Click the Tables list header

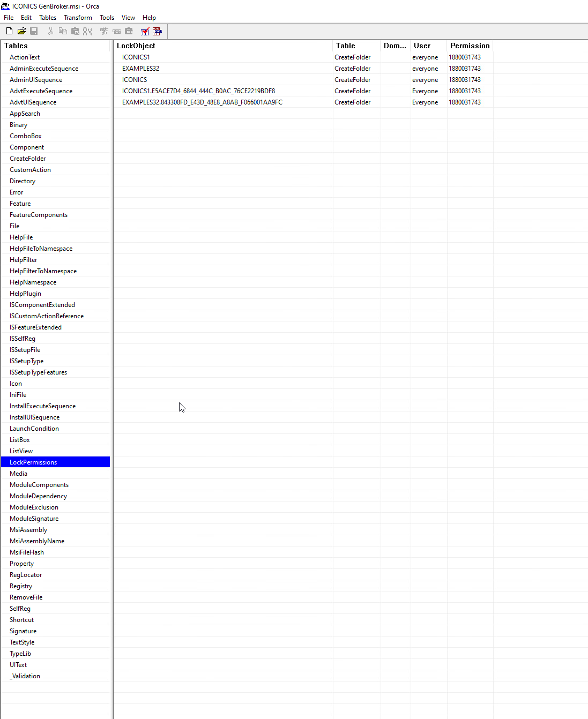click(56, 46)
